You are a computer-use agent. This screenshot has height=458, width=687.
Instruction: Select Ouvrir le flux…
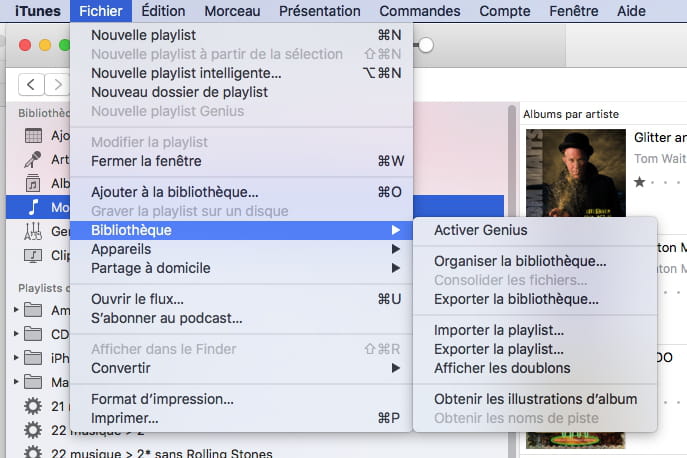coord(241,299)
